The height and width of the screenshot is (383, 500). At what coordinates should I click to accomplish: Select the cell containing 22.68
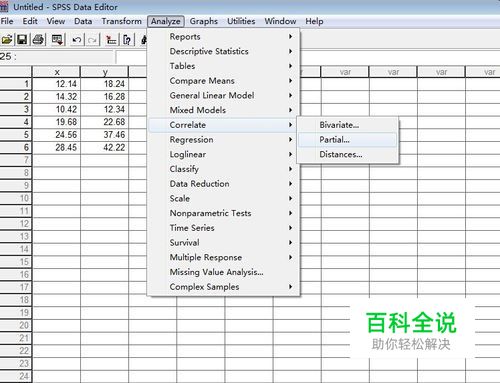(x=105, y=122)
